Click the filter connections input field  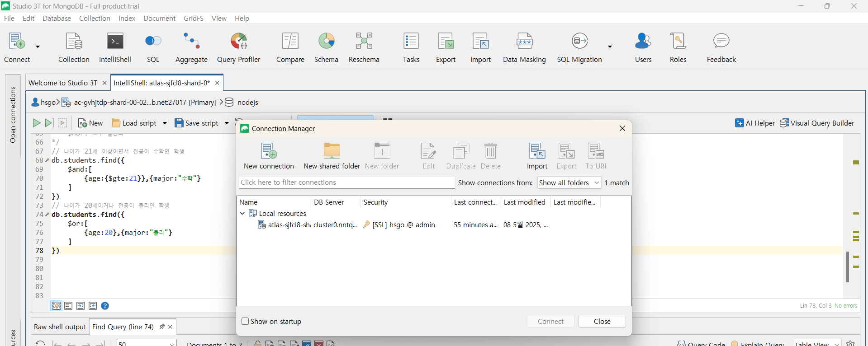point(346,182)
